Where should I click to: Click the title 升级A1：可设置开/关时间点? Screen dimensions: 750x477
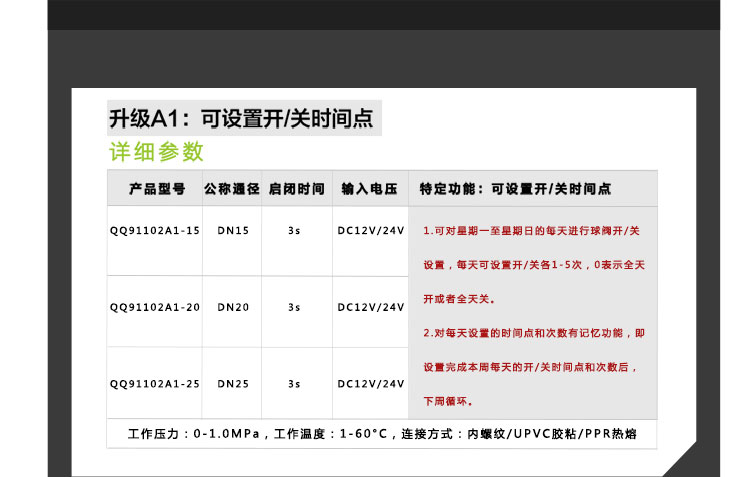(241, 118)
